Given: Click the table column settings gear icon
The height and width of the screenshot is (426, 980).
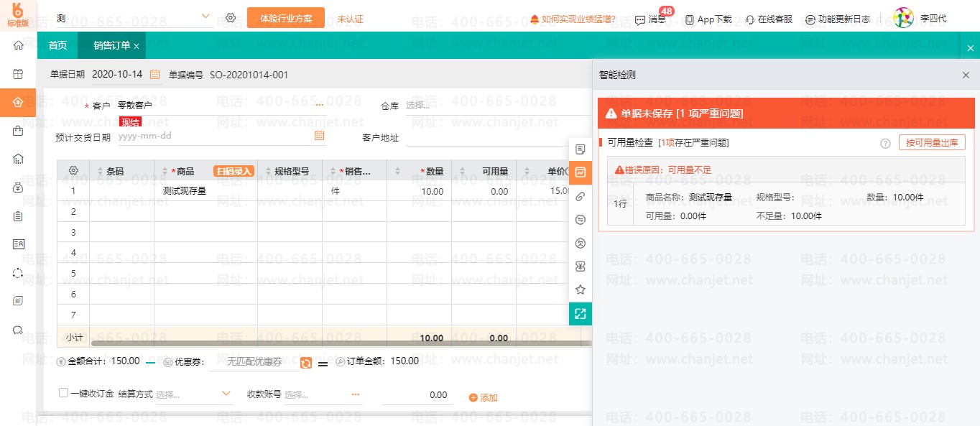Looking at the screenshot, I should coord(73,171).
